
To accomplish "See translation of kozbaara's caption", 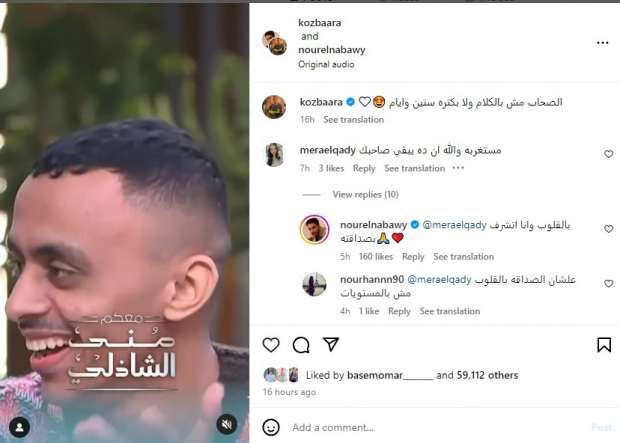I will pos(353,119).
